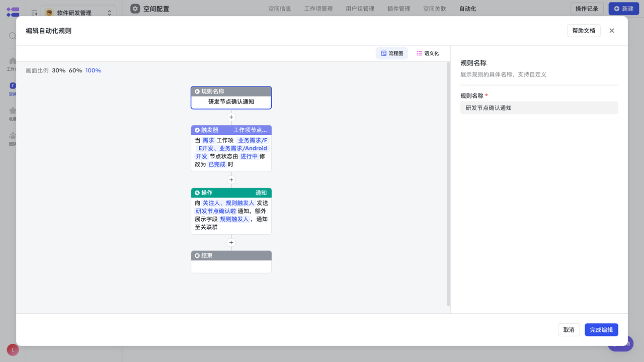
Task: Click the 通知 label on 操作 header
Action: [x=261, y=193]
